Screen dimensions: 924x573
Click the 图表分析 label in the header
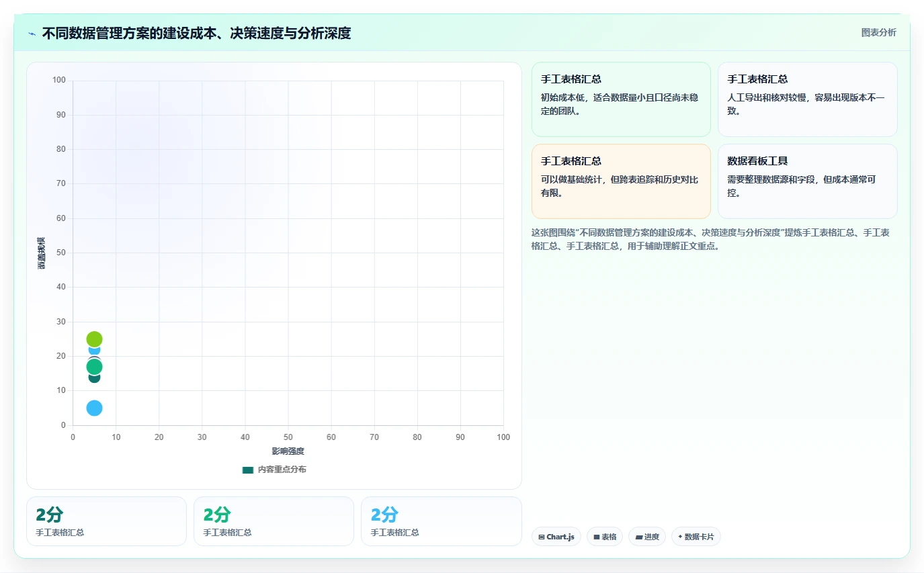[878, 32]
